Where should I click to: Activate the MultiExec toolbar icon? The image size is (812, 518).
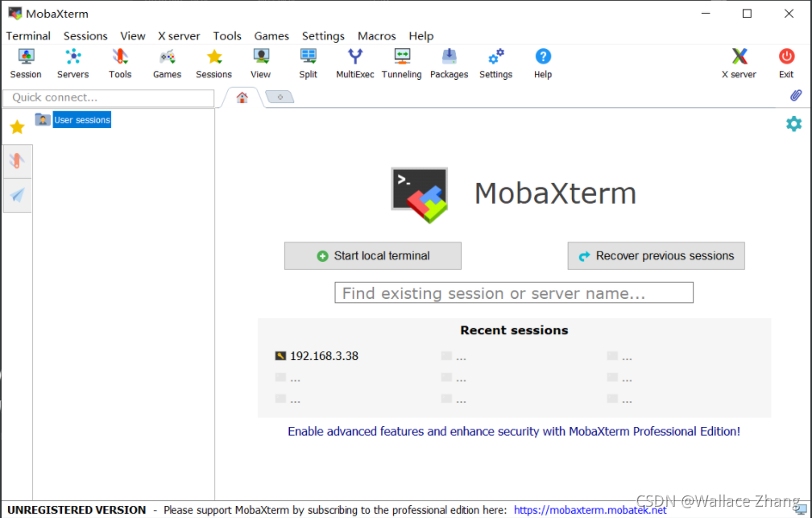(355, 56)
